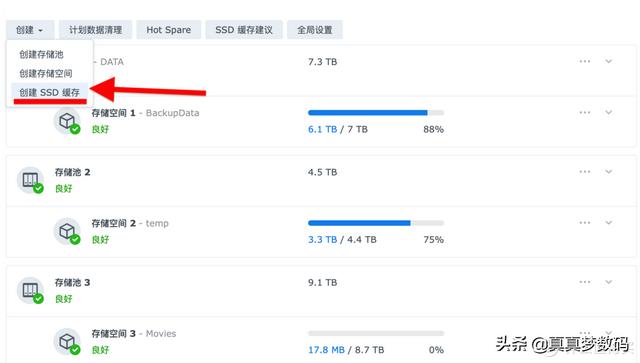Open the three-dot menu for 存储池 3

[584, 282]
